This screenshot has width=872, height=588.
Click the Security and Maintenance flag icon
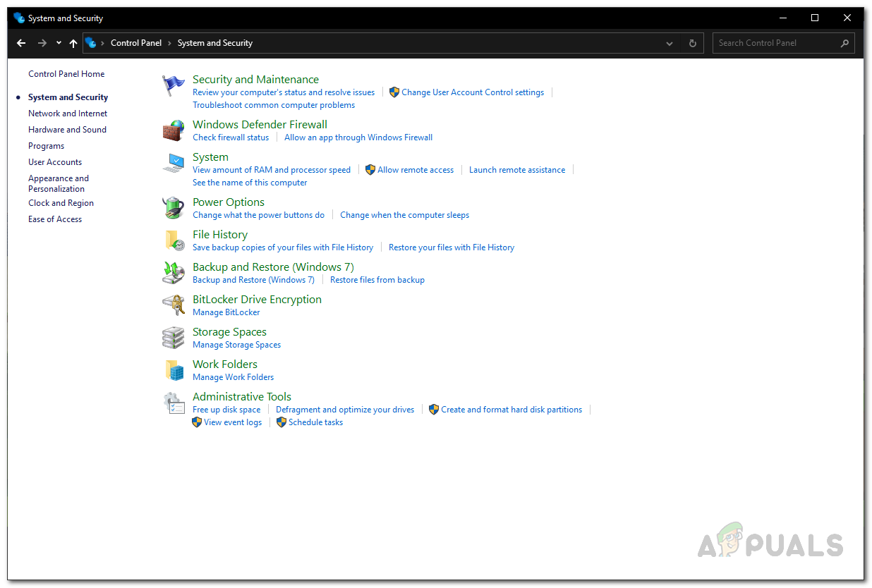click(x=173, y=85)
